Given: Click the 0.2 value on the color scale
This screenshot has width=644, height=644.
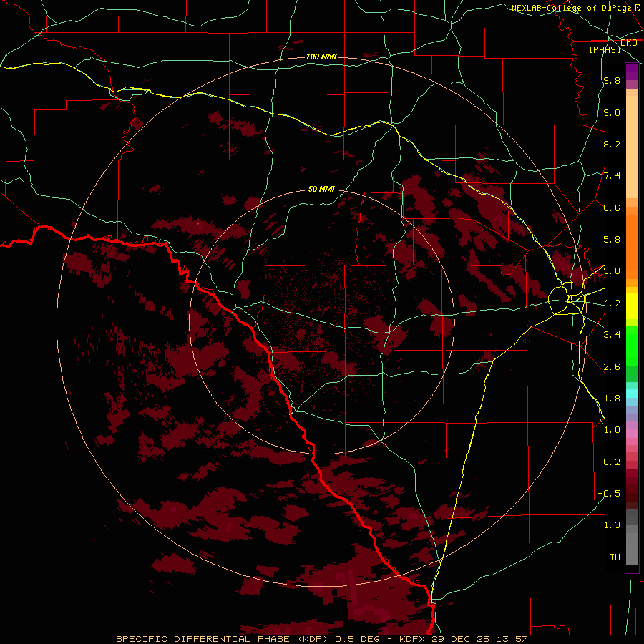Looking at the screenshot, I should point(612,462).
